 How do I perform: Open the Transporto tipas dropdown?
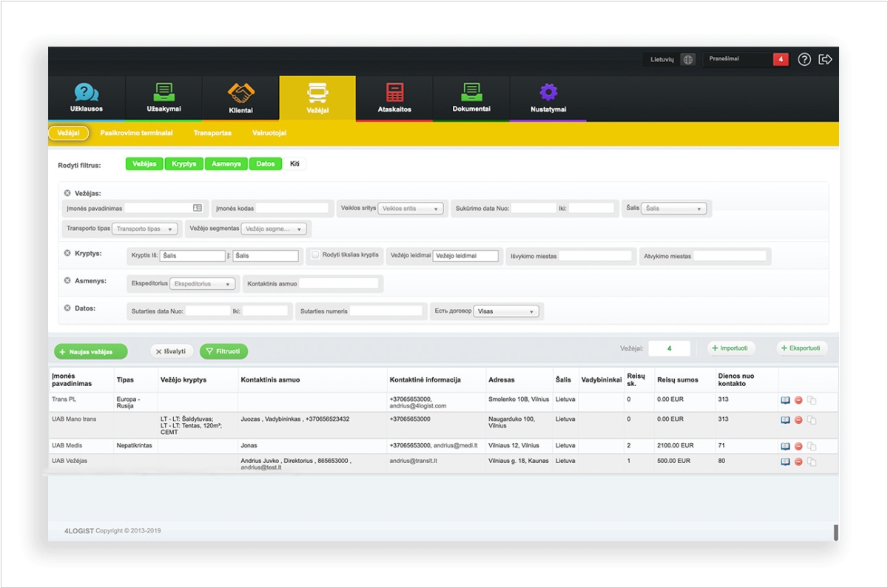tap(145, 229)
